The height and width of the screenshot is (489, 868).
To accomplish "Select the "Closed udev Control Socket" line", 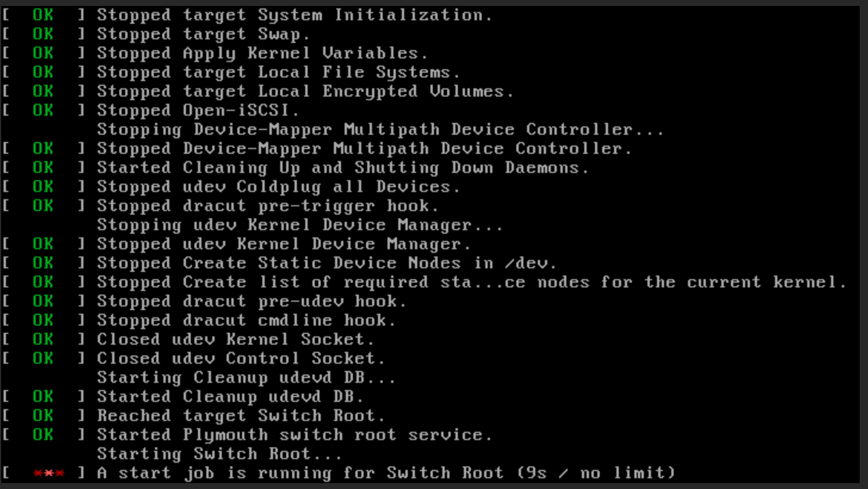I will (x=241, y=358).
